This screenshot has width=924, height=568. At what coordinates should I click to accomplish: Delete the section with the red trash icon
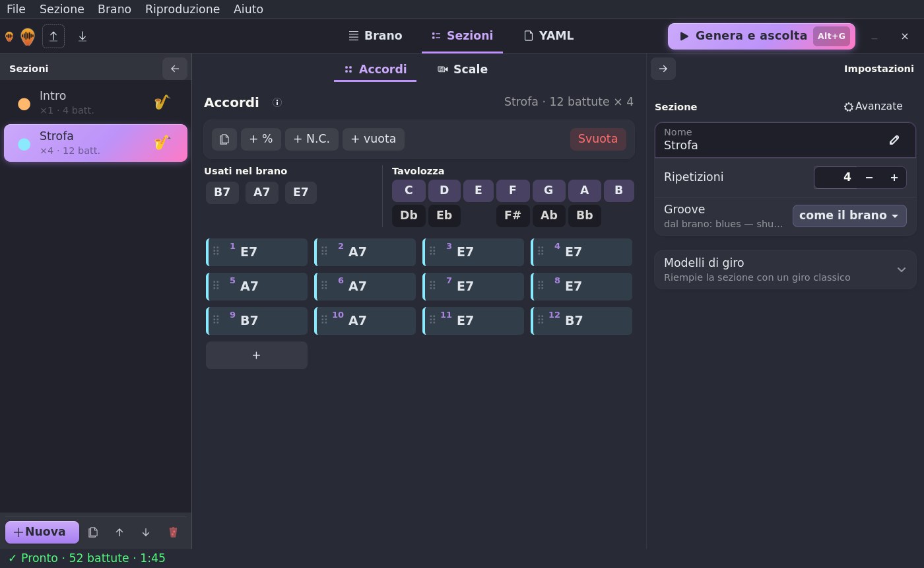173,532
